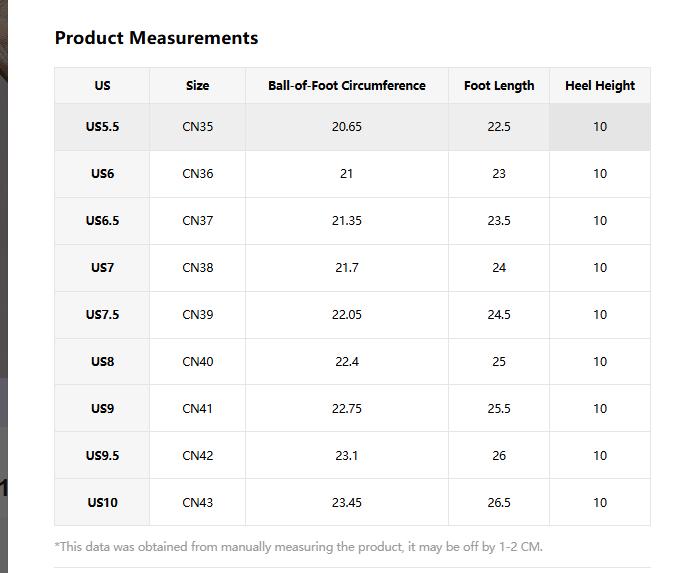Click the CN39 size cell
The height and width of the screenshot is (573, 676).
pyautogui.click(x=197, y=315)
